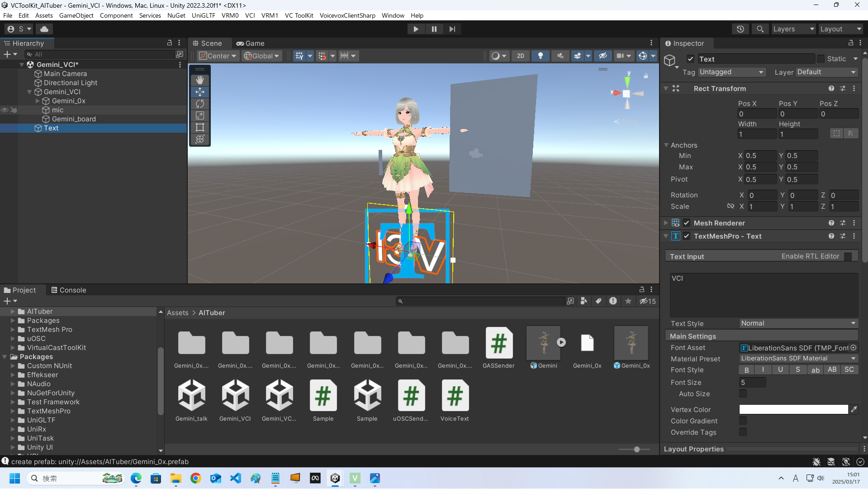Image resolution: width=868 pixels, height=489 pixels.
Task: Select the Scale tool
Action: click(199, 115)
